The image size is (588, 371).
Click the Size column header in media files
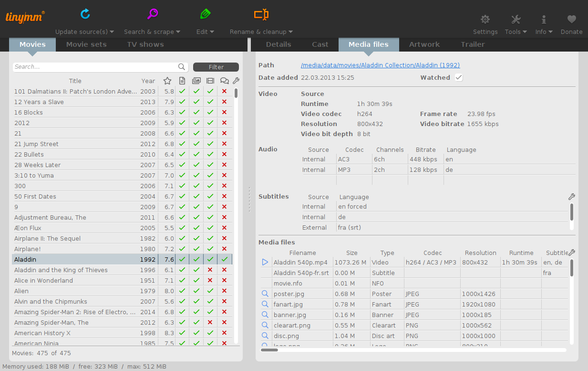coord(352,253)
